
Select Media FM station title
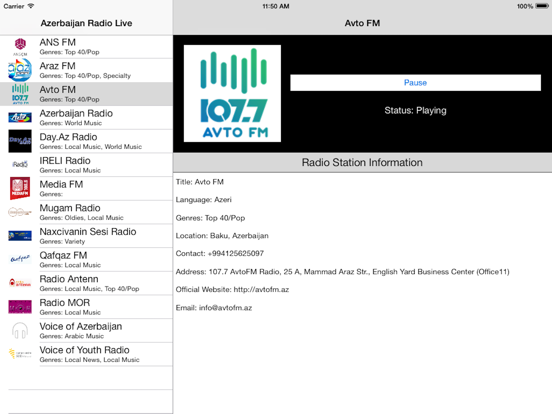point(61,184)
